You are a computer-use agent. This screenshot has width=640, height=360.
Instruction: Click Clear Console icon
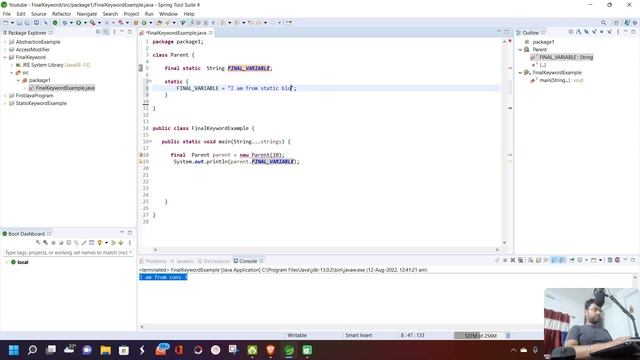point(531,260)
